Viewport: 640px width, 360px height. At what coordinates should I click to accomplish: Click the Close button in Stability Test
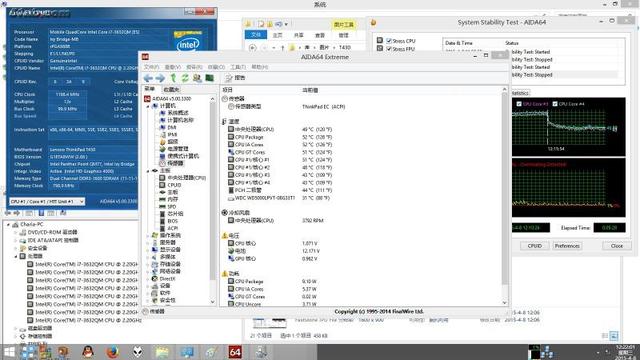pyautogui.click(x=617, y=246)
